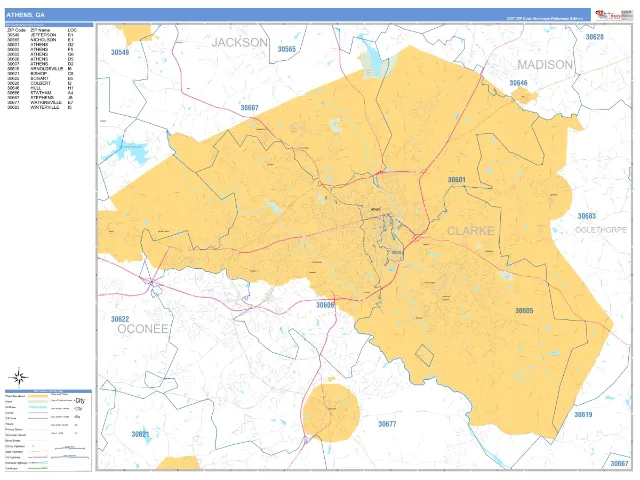640x480 pixels.
Task: Select the STEPHENS row in ZIP table
Action: [x=41, y=98]
